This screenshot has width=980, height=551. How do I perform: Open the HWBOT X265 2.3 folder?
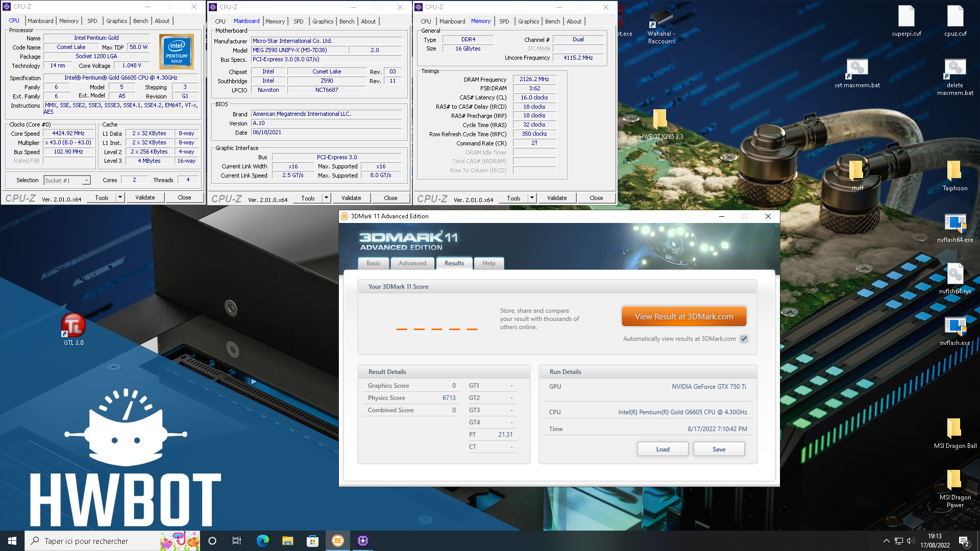(661, 124)
